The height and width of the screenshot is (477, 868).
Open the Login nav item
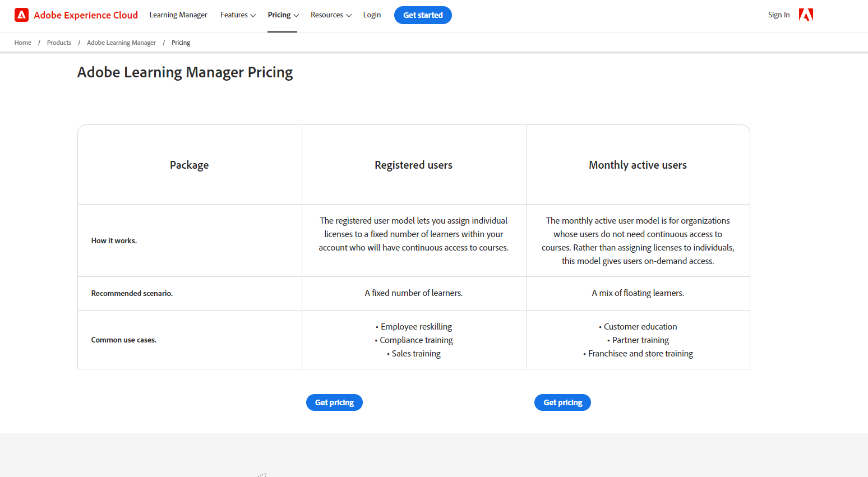tap(372, 15)
